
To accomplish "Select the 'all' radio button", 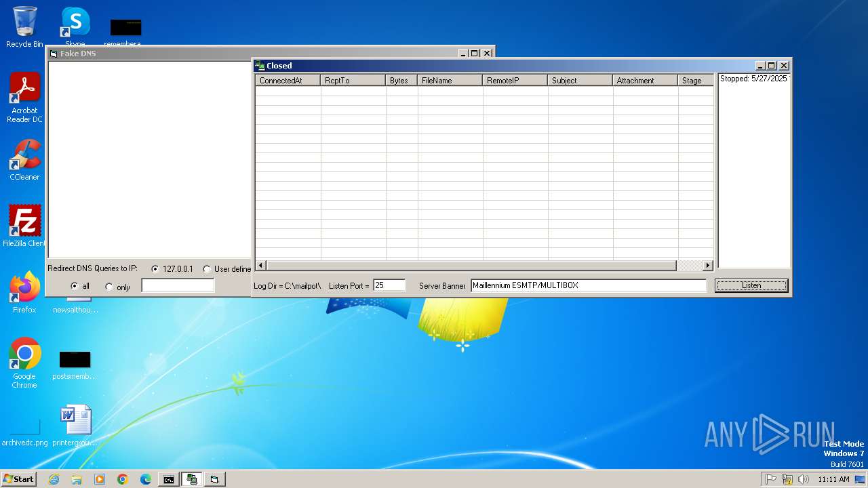I will [x=75, y=287].
